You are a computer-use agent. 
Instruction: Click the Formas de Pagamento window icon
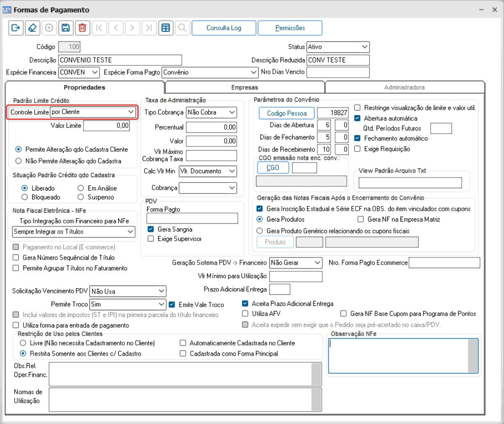[7, 10]
